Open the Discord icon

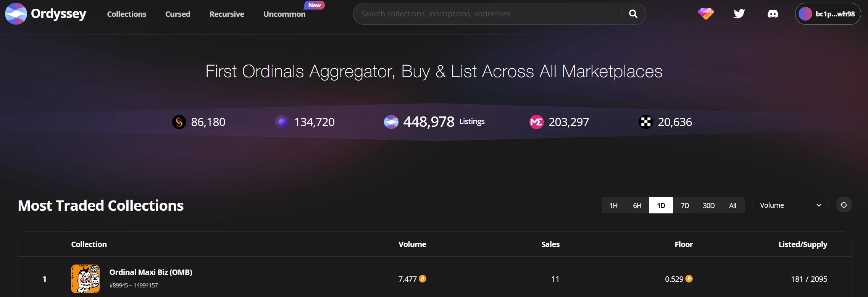point(773,14)
